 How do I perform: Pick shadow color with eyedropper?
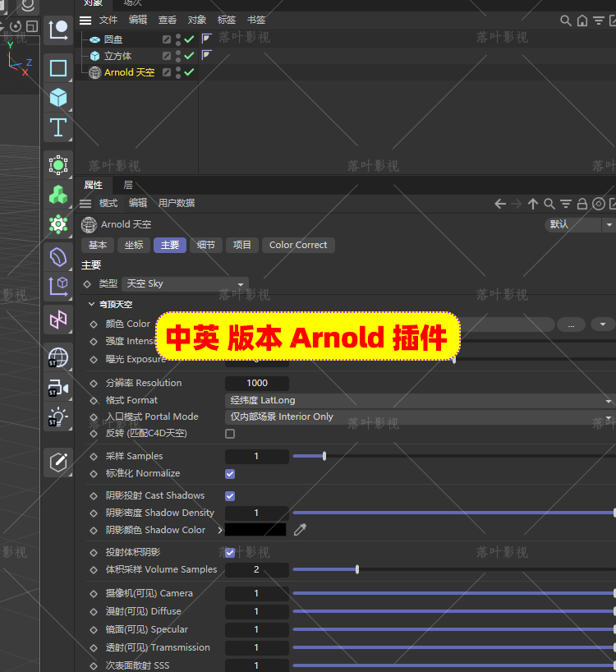click(300, 530)
